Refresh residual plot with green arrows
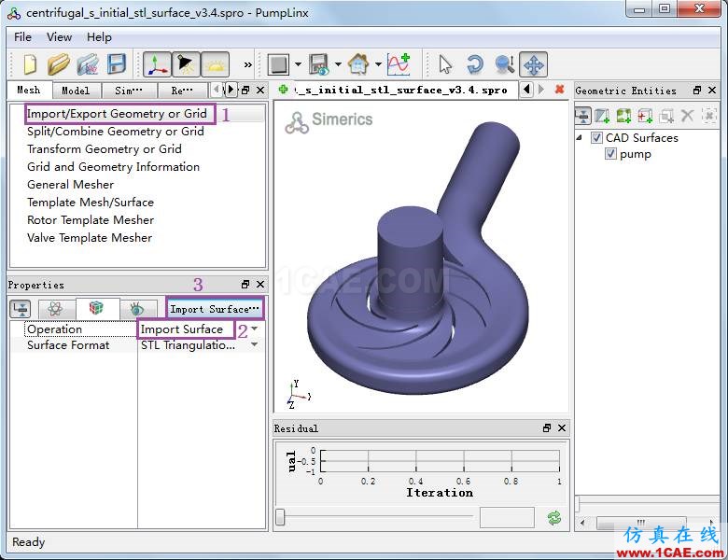728x560 pixels. 554,517
